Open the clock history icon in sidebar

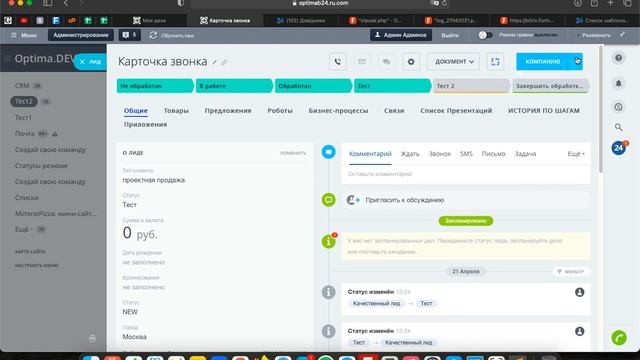pyautogui.click(x=618, y=107)
